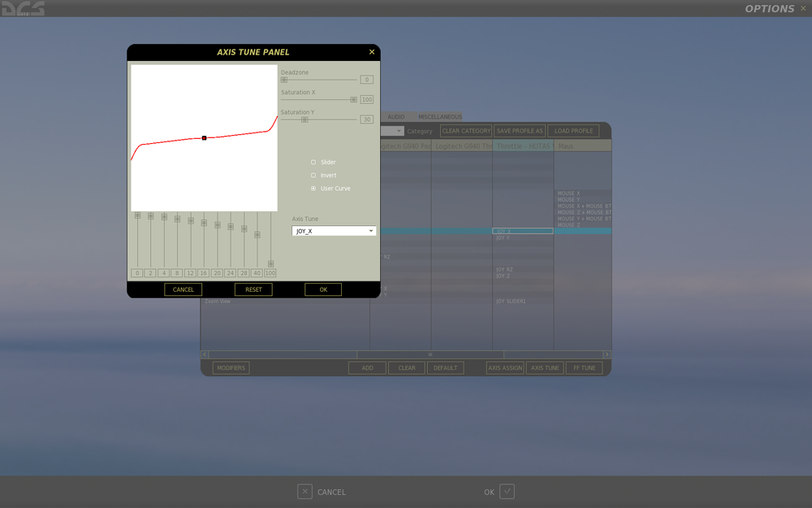The width and height of the screenshot is (812, 508).
Task: Click the Clear button in controls window
Action: [x=407, y=368]
